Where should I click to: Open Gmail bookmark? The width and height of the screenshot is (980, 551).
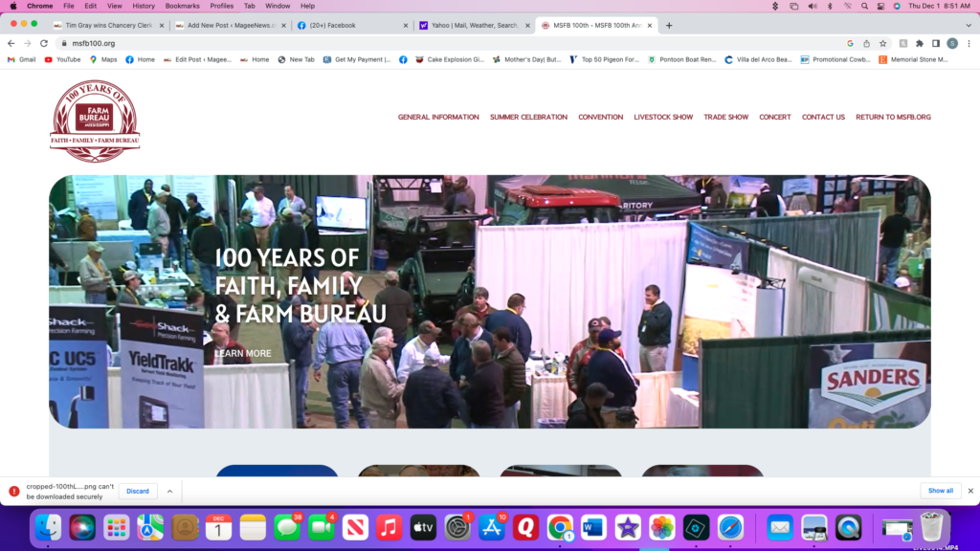[x=22, y=60]
